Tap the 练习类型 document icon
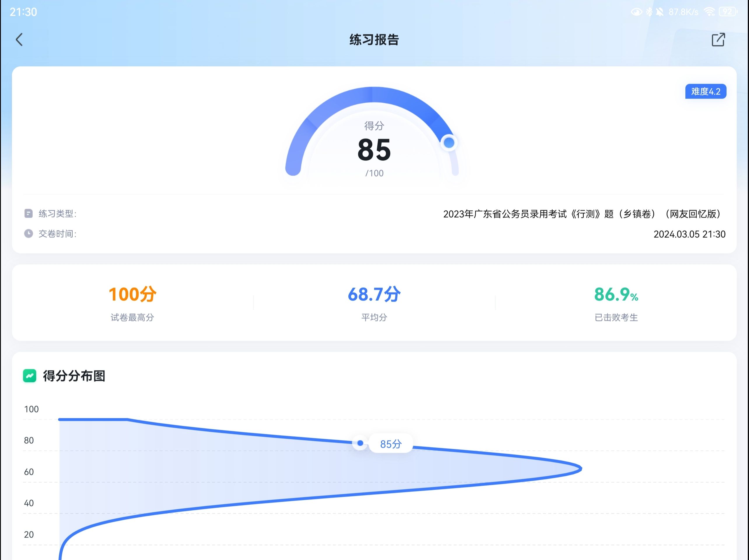Image resolution: width=749 pixels, height=560 pixels. [x=28, y=213]
